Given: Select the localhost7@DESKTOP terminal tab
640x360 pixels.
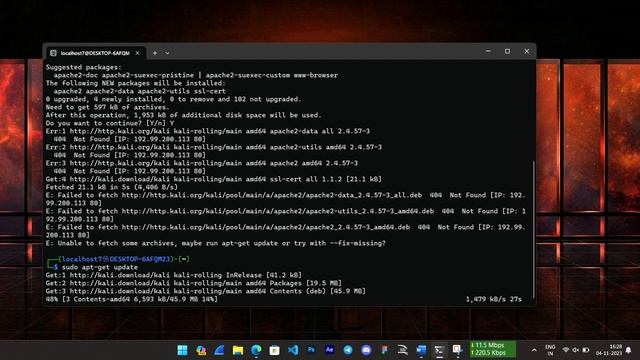Looking at the screenshot, I should 95,53.
